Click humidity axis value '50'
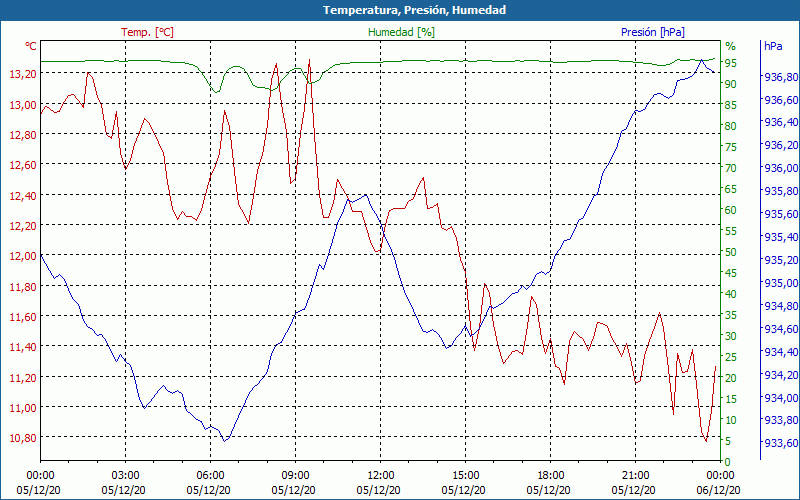The height and width of the screenshot is (500, 800). (x=731, y=252)
